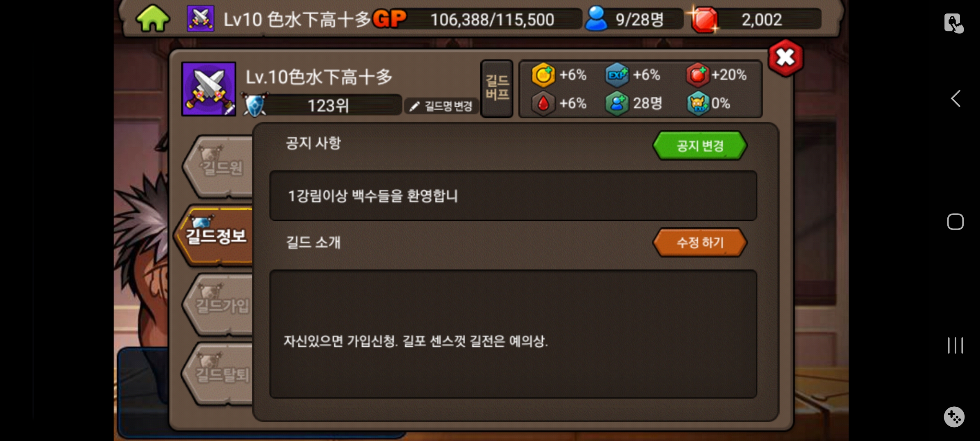
Task: Click the green 공지 변경 button
Action: (x=700, y=145)
